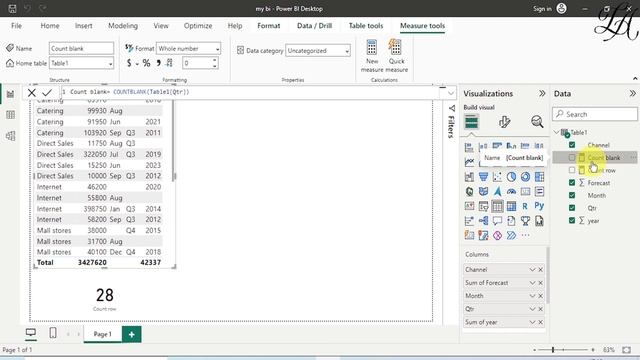Collapse the Visualizations pane
640x360 pixels.
542,93
